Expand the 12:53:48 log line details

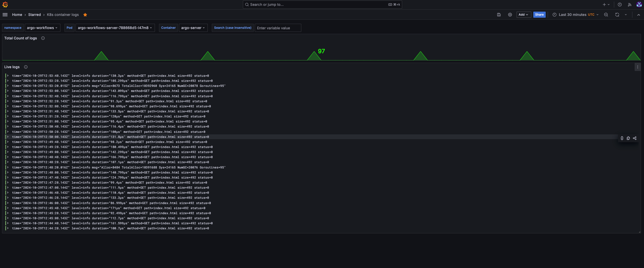point(8,76)
